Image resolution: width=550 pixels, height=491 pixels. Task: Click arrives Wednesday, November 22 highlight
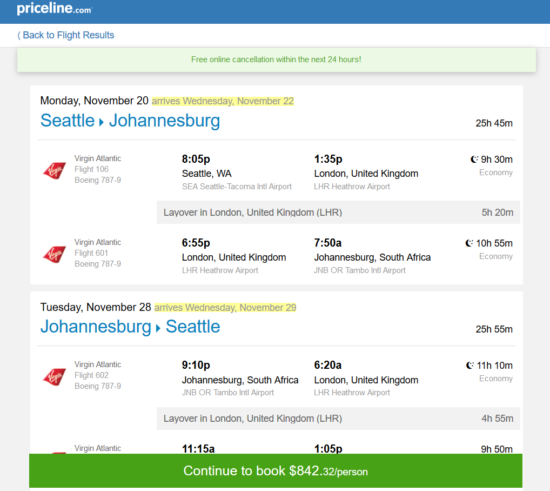click(223, 101)
